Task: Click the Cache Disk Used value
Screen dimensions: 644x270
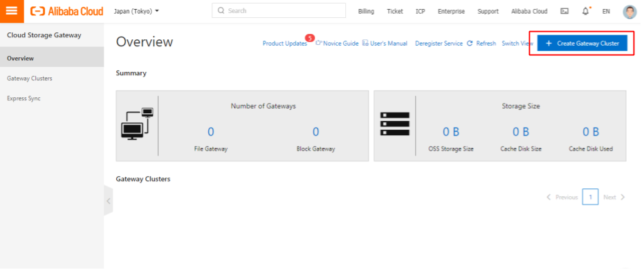Action: (591, 131)
